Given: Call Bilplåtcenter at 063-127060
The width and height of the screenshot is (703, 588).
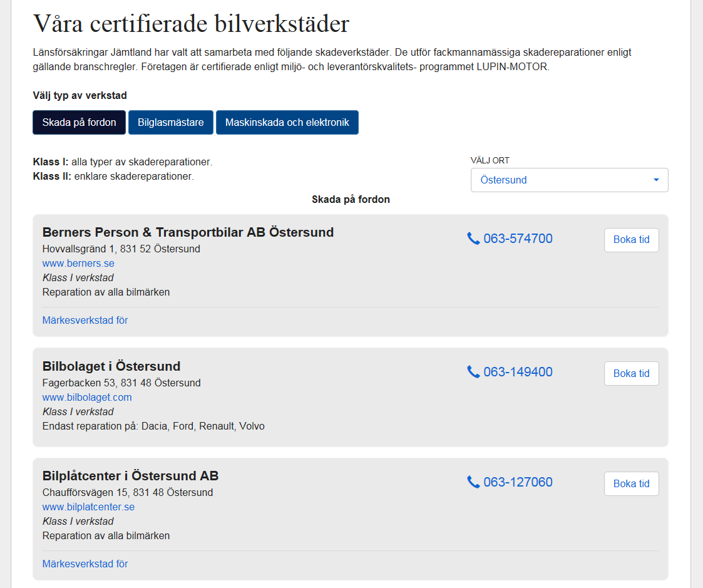Looking at the screenshot, I should (518, 482).
